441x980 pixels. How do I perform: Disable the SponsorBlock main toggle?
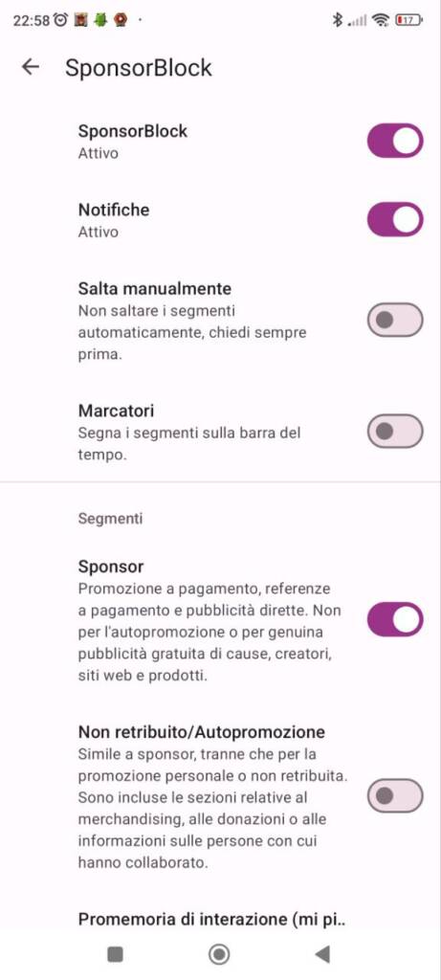click(x=395, y=141)
